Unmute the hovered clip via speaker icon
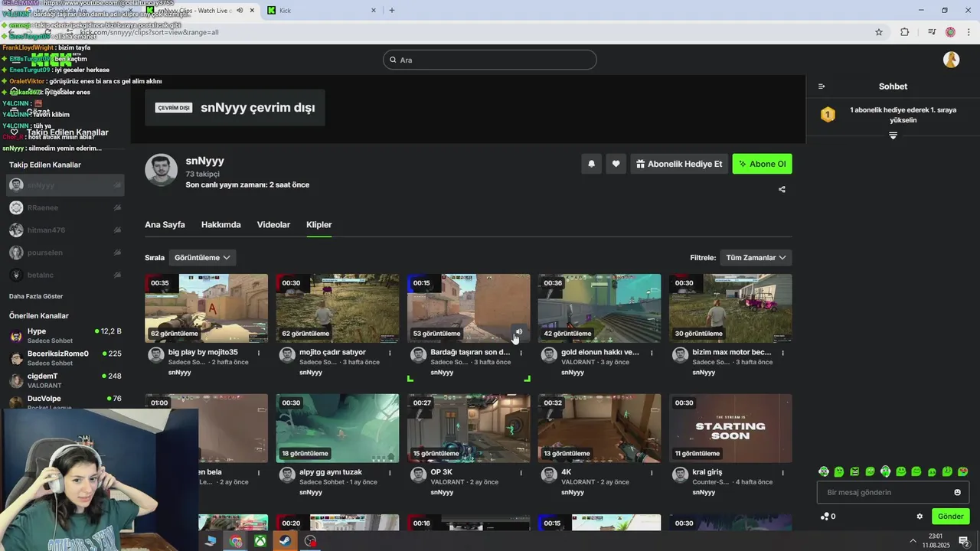980x551 pixels. tap(518, 332)
